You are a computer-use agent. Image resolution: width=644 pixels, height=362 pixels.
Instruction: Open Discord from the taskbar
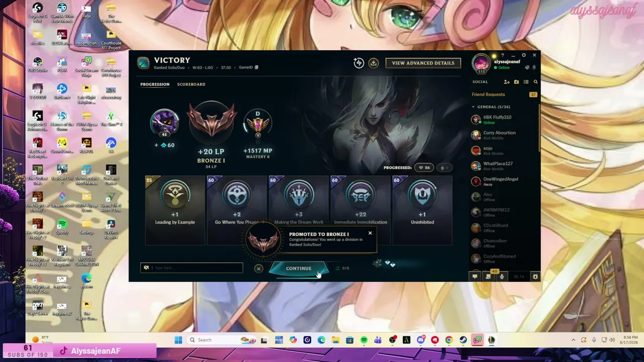(421, 340)
